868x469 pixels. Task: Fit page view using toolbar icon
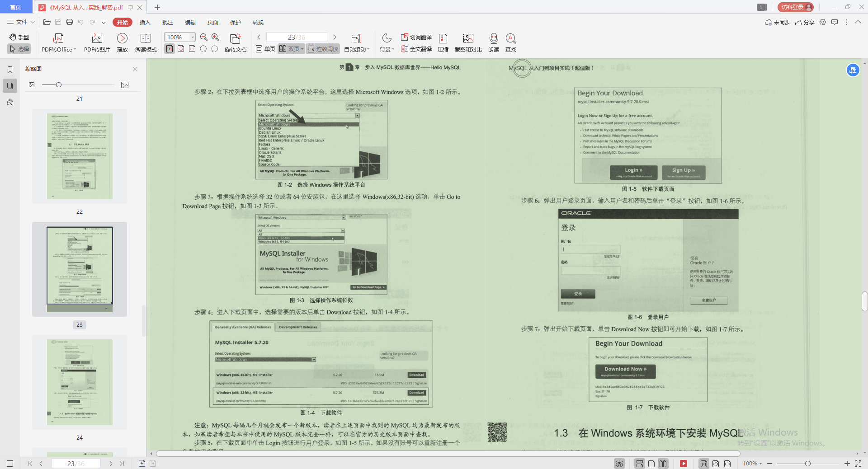181,49
